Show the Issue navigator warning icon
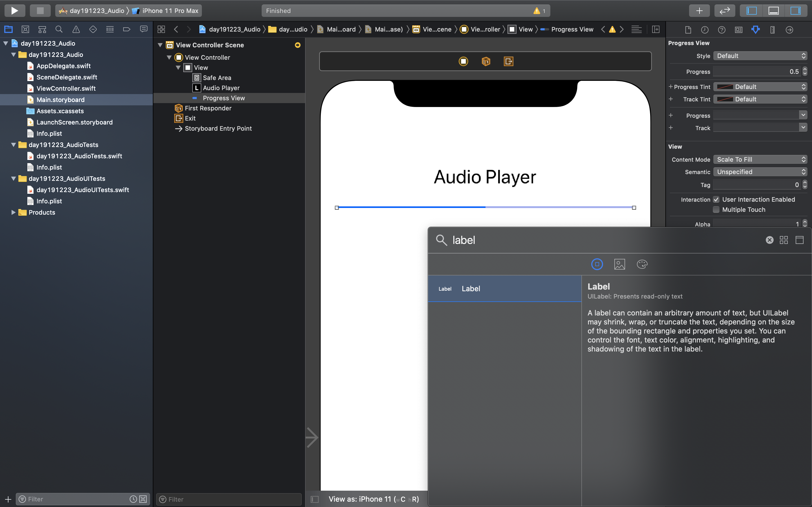The height and width of the screenshot is (507, 812). (76, 30)
